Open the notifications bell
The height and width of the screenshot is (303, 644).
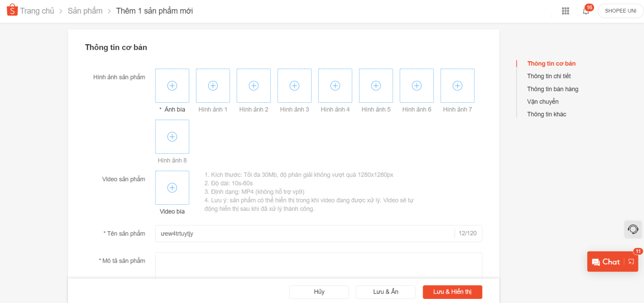tap(586, 11)
